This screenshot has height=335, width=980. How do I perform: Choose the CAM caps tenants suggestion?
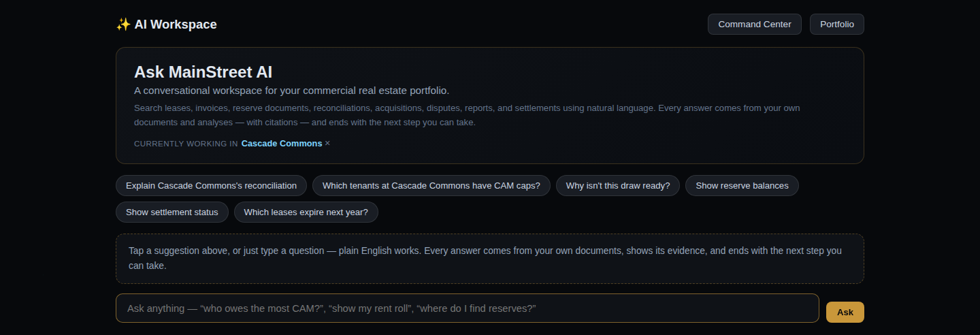(x=431, y=185)
